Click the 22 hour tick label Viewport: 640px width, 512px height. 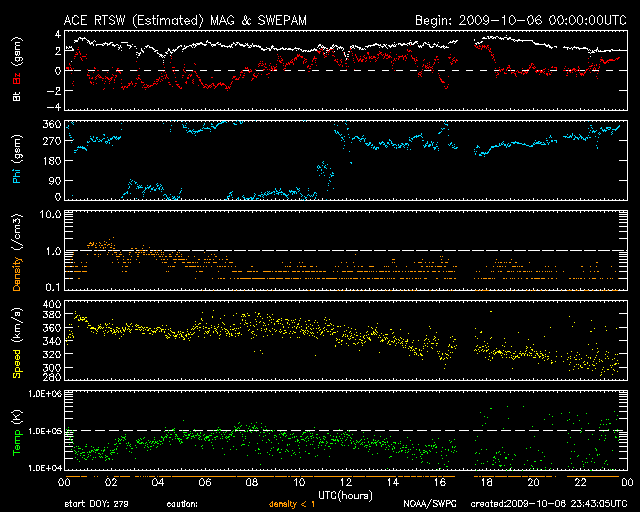click(580, 482)
